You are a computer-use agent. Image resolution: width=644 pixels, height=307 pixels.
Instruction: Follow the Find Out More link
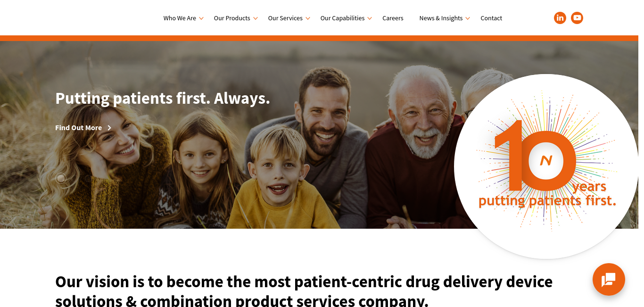tap(78, 128)
